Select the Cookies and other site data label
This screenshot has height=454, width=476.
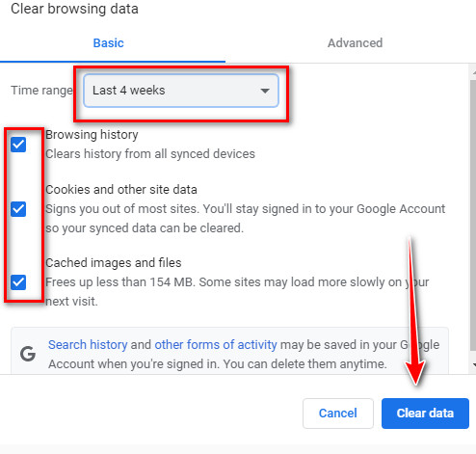coord(121,190)
